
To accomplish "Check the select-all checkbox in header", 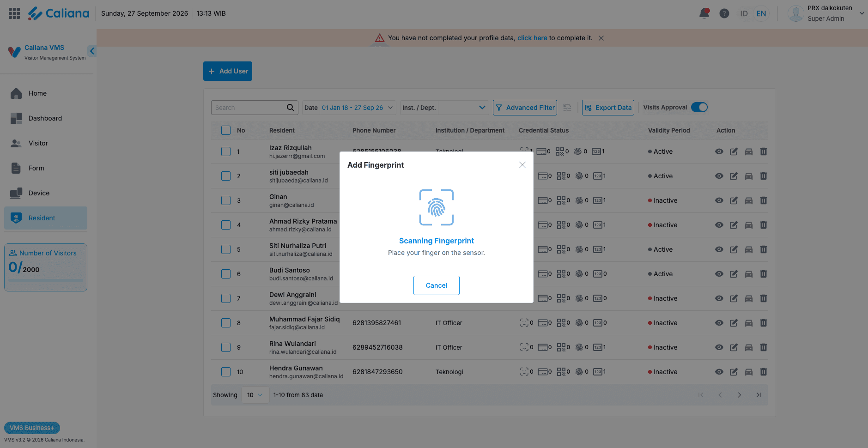I will 226,130.
